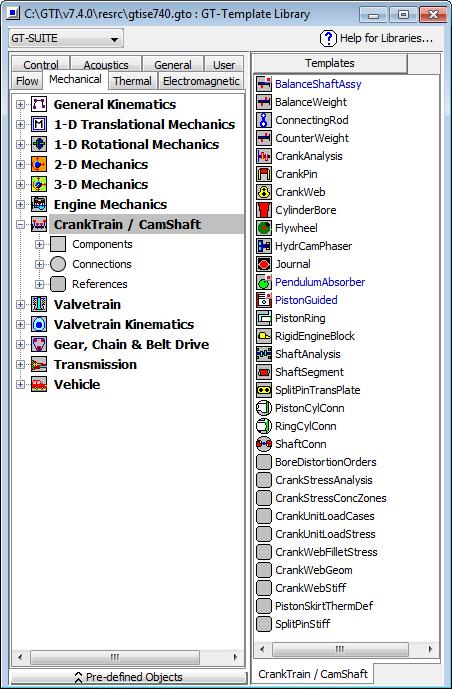Select the Flywheel template icon
452x689 pixels.
point(264,228)
